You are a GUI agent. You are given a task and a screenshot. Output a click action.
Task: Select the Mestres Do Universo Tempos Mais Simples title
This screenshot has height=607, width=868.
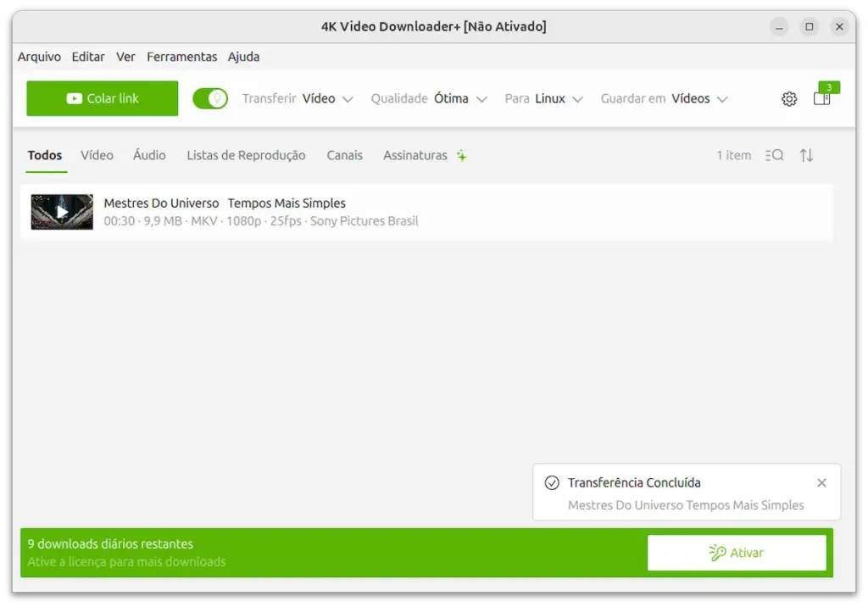(x=225, y=203)
